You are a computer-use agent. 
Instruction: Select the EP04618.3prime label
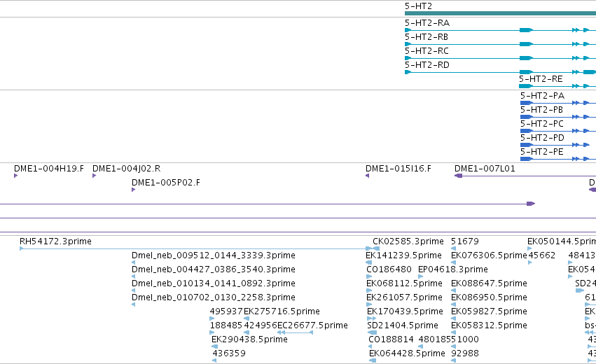[x=452, y=269]
